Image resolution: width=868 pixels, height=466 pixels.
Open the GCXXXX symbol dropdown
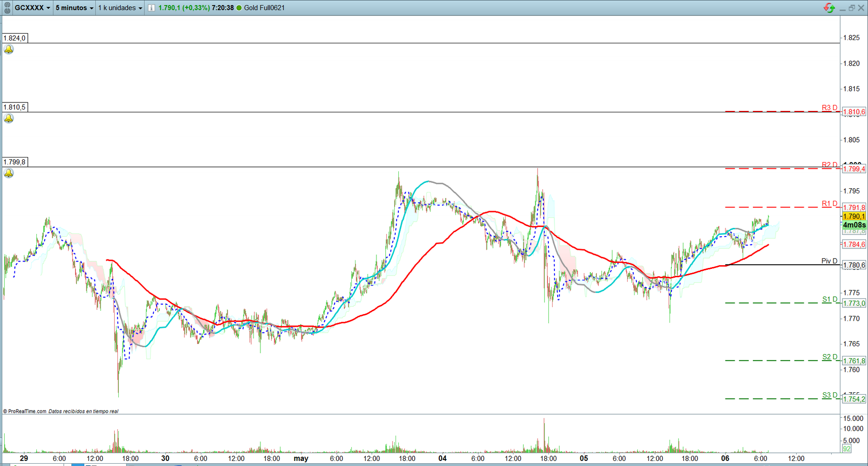pos(33,8)
